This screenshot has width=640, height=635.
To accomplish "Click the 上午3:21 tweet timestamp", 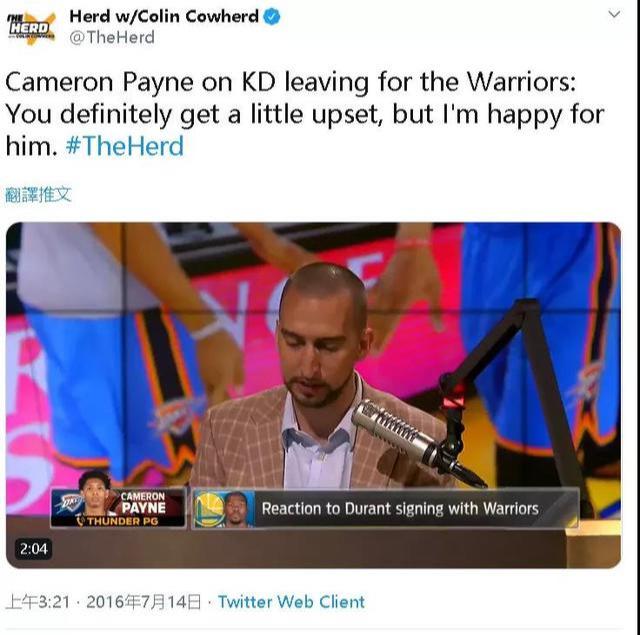I will (38, 602).
